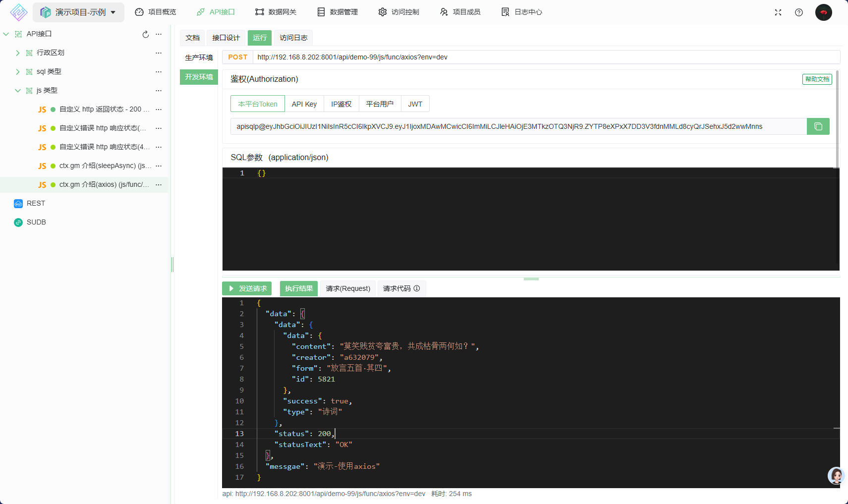This screenshot has height=504, width=848.
Task: Open the 演示项目-示例 project selector
Action: coord(78,12)
